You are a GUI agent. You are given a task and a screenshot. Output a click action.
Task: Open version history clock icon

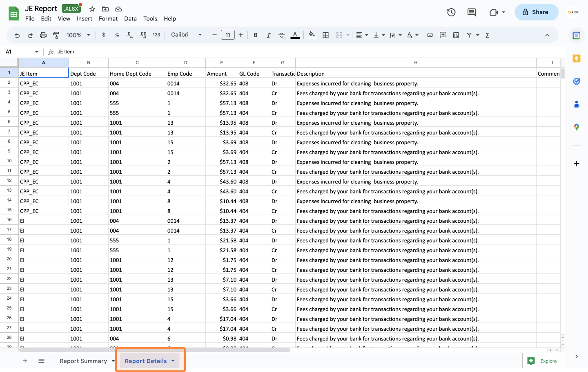(451, 12)
